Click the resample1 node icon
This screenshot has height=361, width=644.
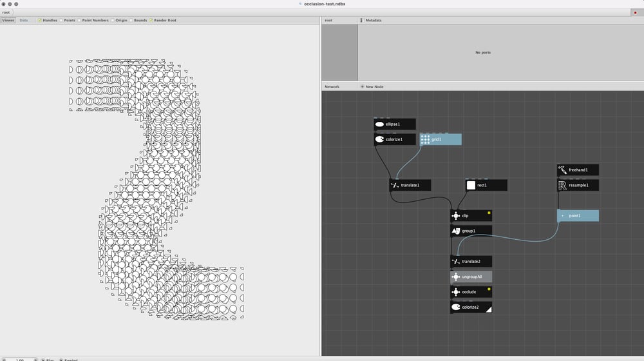(562, 185)
